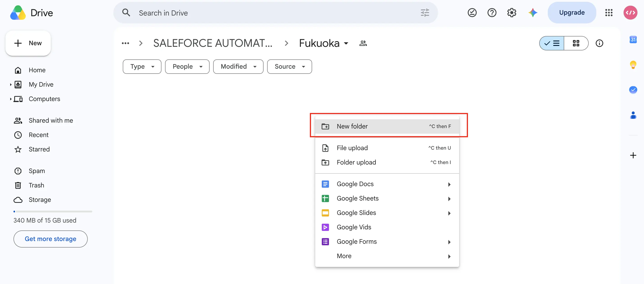
Task: Select Google Vids menu entry
Action: pyautogui.click(x=387, y=227)
